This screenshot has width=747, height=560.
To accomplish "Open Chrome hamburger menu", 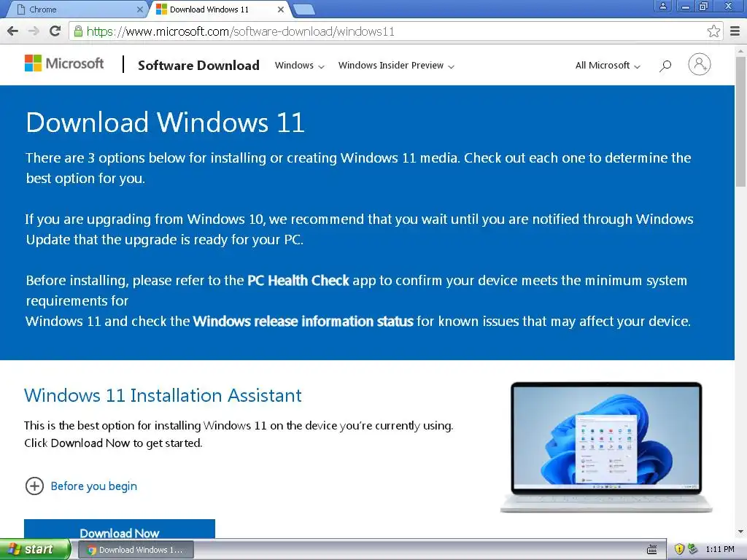I will coord(735,31).
